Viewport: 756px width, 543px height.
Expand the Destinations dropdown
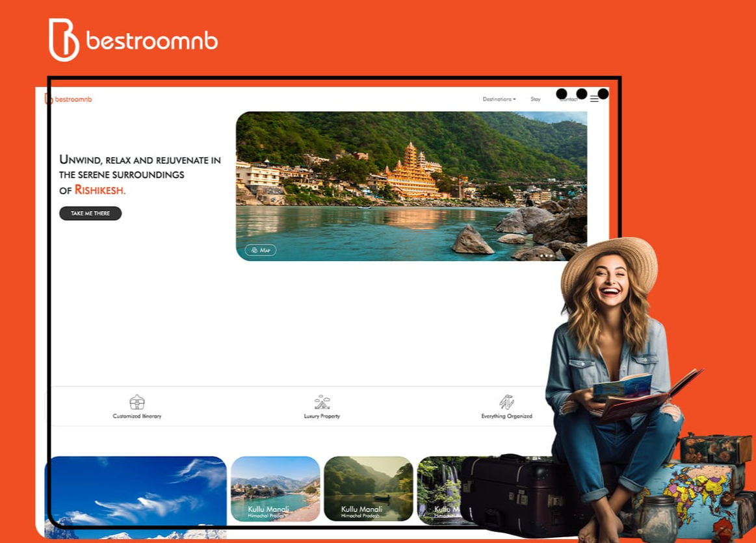click(498, 99)
